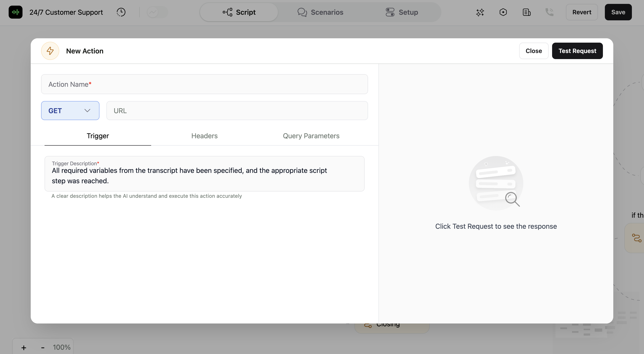Click the hexagon star icon
Image resolution: width=644 pixels, height=354 pixels.
503,12
